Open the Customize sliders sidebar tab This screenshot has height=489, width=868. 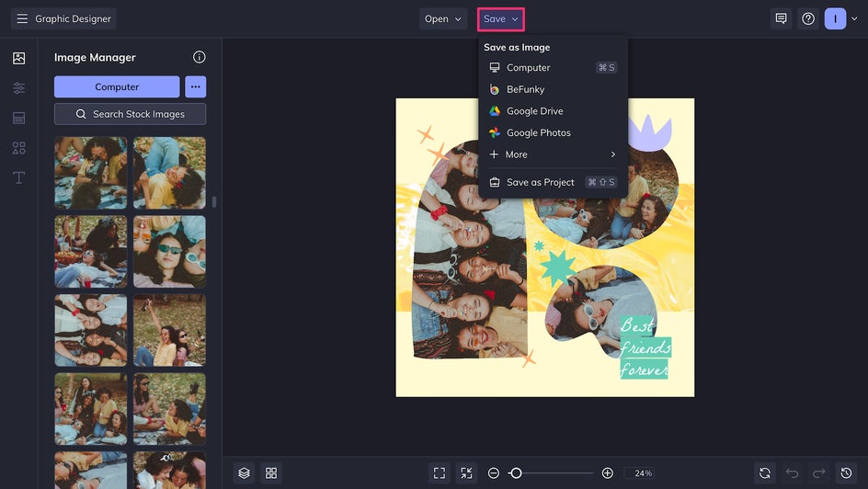[x=18, y=88]
